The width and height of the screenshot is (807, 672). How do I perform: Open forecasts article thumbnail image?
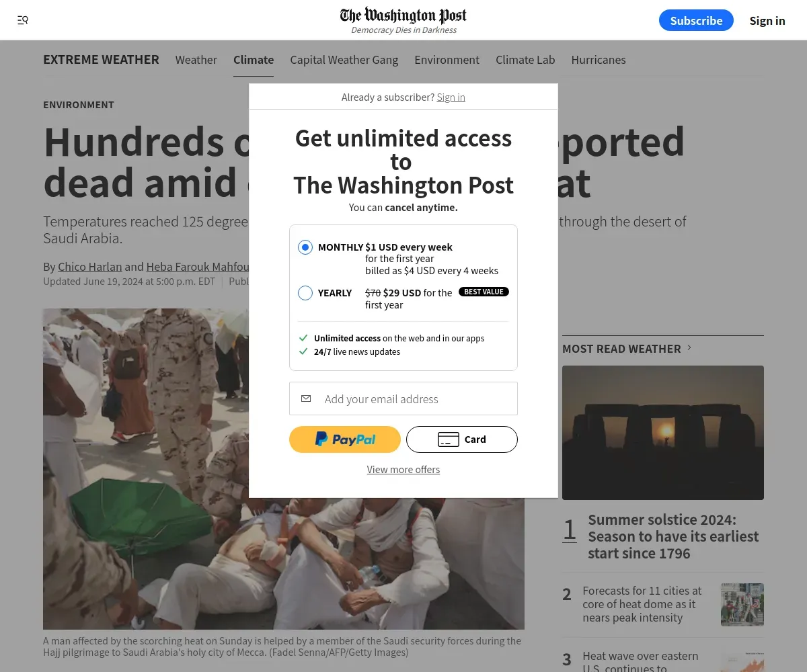tap(742, 605)
